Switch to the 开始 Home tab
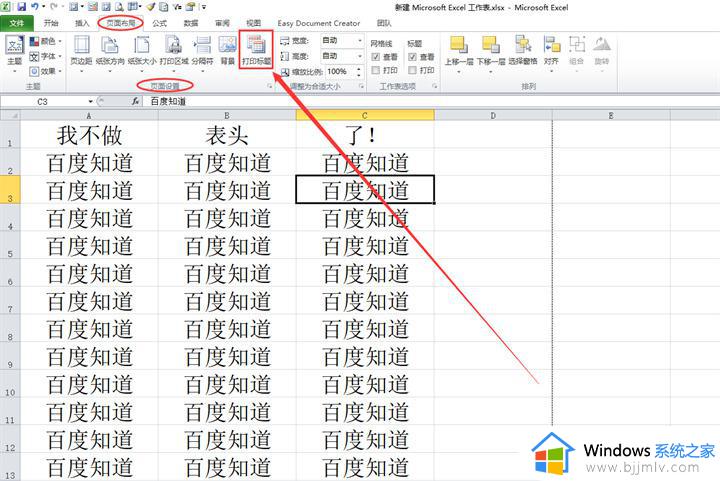 pyautogui.click(x=51, y=23)
